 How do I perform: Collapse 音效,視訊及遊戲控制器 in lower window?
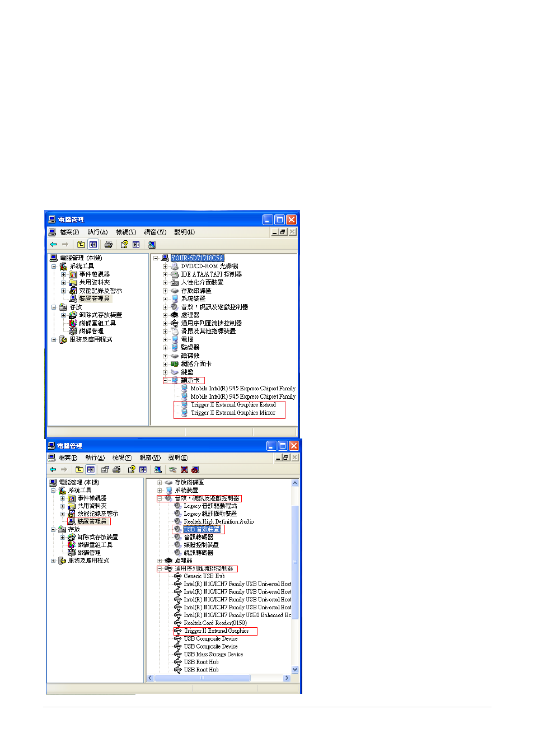[x=160, y=498]
